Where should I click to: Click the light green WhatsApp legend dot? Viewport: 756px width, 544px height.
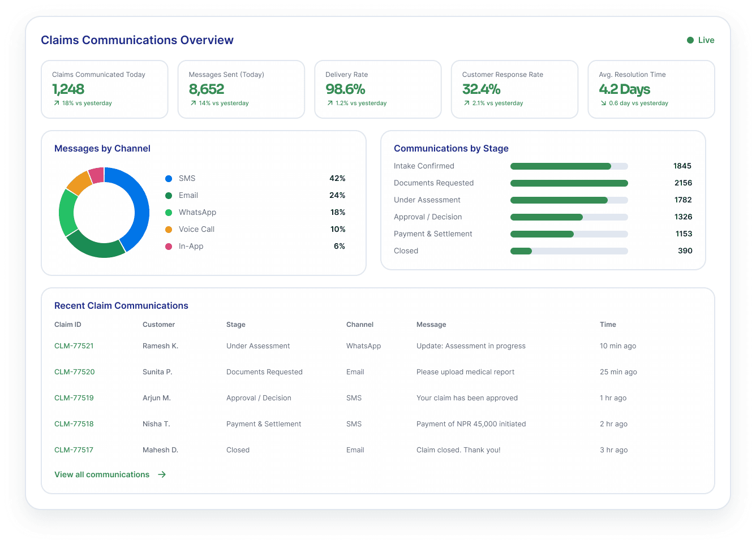pos(169,213)
